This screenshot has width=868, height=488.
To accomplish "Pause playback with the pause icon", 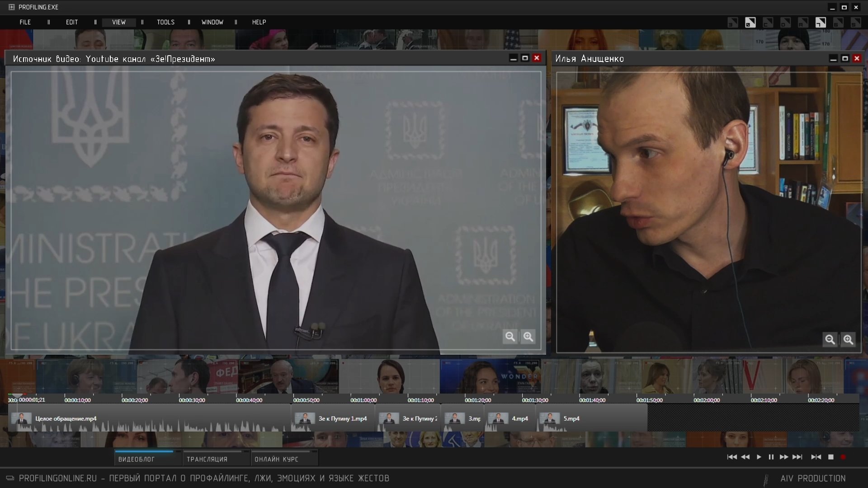I will tap(771, 457).
